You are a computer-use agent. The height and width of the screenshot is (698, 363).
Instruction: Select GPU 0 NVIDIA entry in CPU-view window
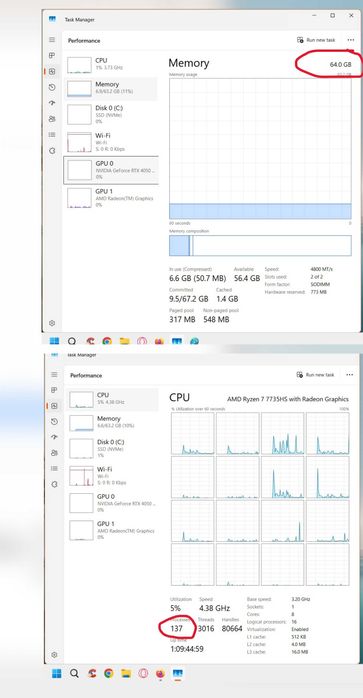coord(112,503)
